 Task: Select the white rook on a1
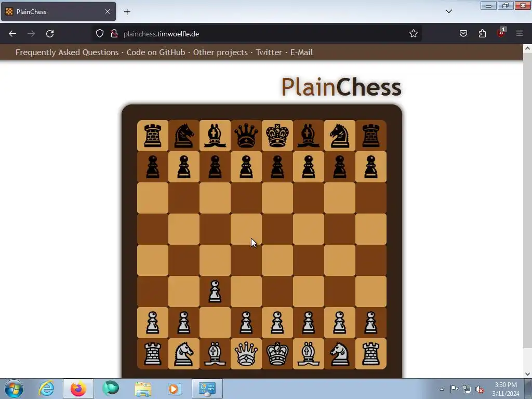153,354
